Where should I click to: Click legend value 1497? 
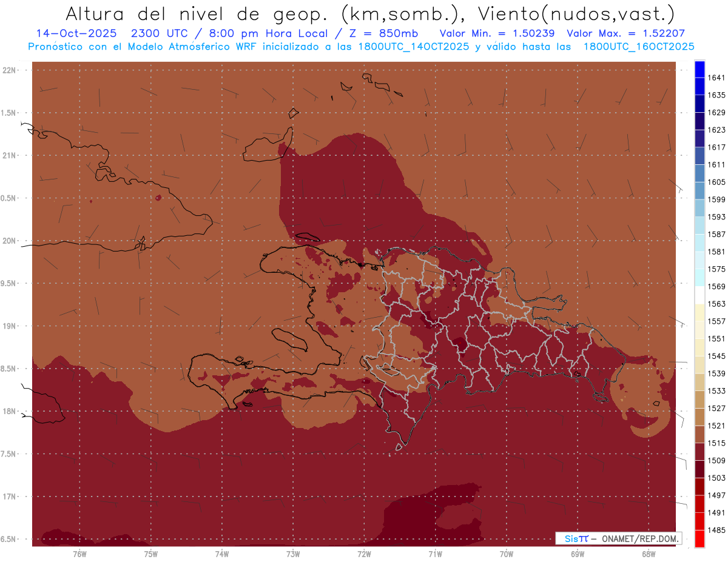[716, 495]
